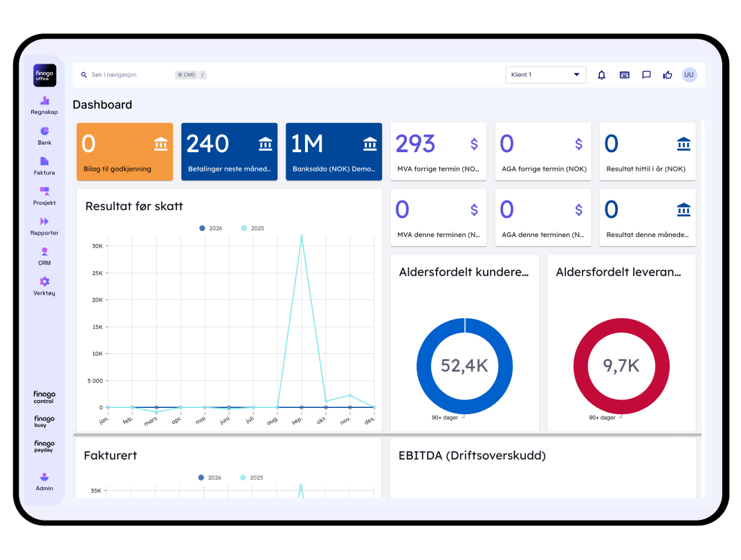Give feedback via the thumbs up icon
The image size is (741, 560).
coord(667,75)
